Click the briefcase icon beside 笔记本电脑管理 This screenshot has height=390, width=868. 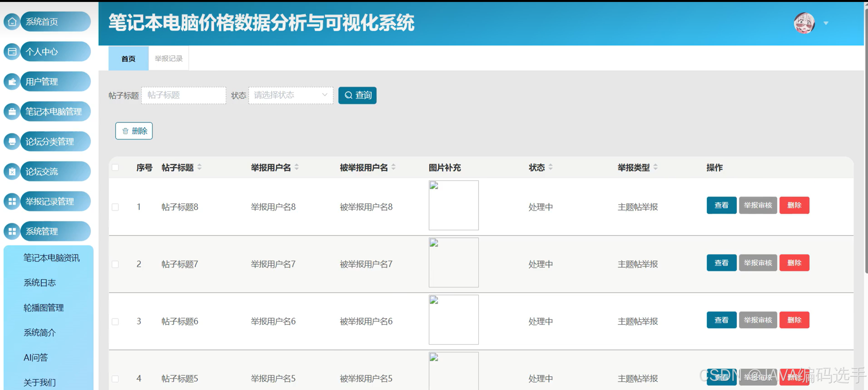[12, 112]
